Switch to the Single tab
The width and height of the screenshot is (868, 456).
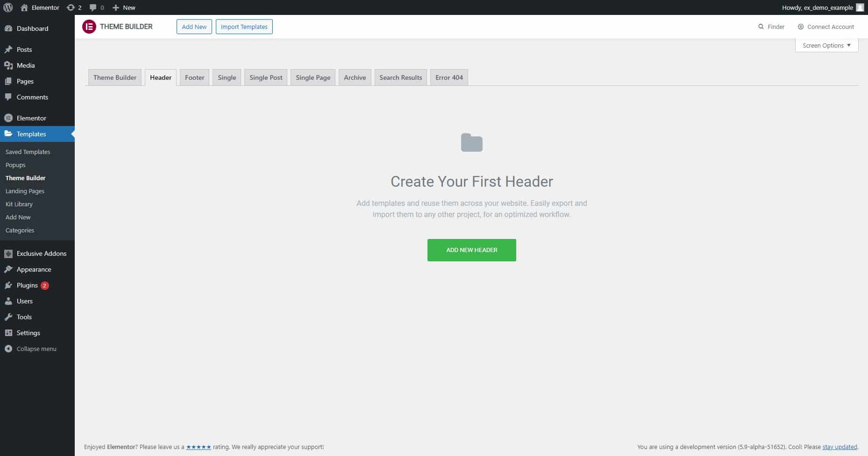(227, 77)
